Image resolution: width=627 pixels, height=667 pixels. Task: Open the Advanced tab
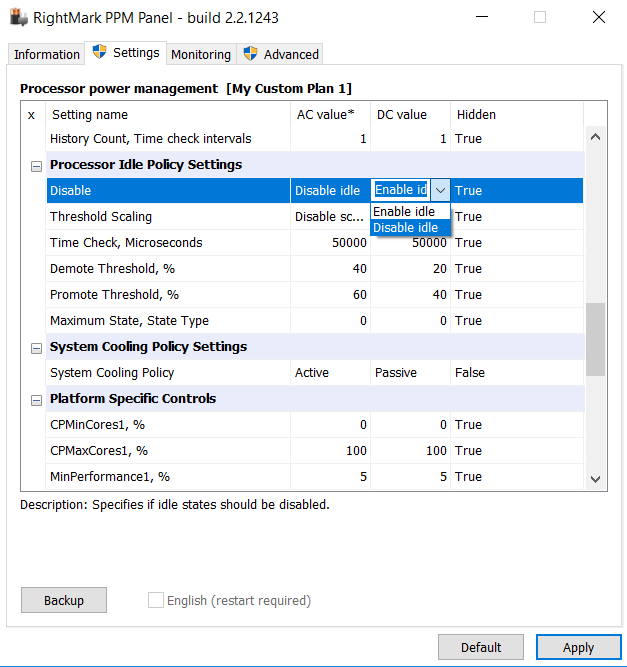point(280,54)
